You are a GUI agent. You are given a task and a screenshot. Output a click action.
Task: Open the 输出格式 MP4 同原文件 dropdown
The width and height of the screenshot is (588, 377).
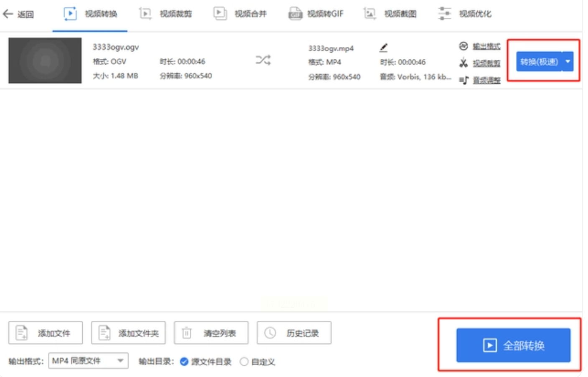[x=88, y=361]
